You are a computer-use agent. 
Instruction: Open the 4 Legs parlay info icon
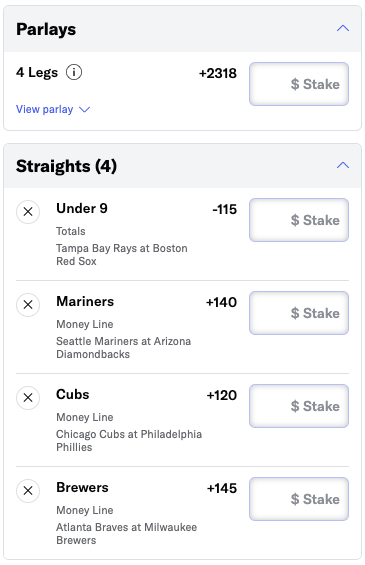[74, 72]
